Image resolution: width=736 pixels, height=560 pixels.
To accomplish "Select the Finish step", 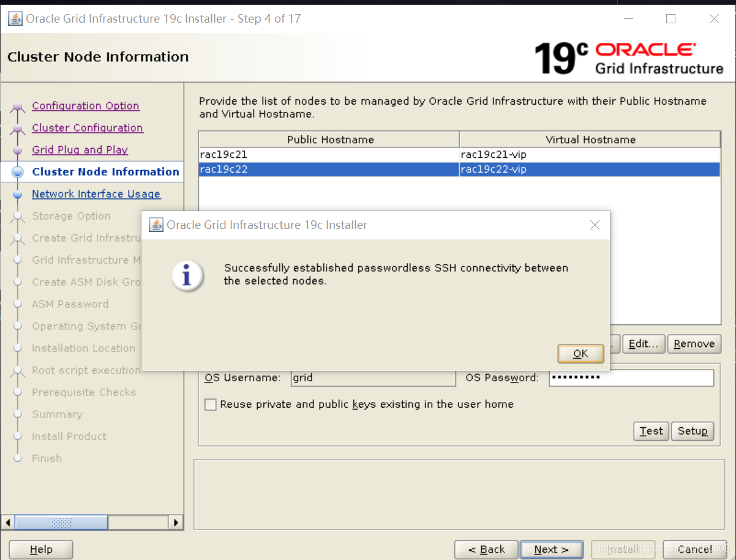I will pos(47,458).
